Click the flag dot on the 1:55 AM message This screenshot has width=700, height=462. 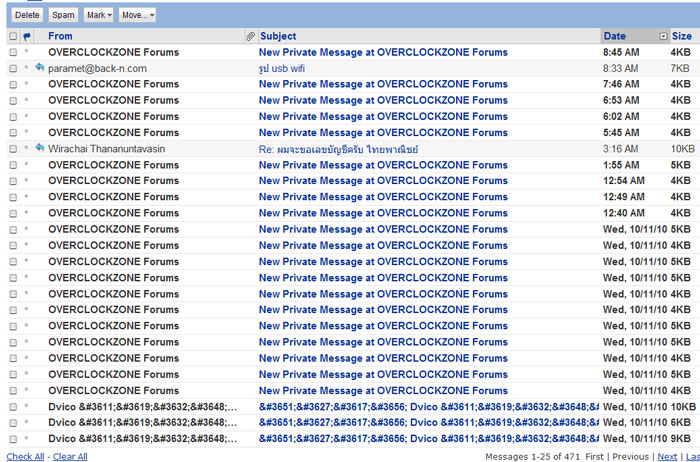(x=27, y=165)
